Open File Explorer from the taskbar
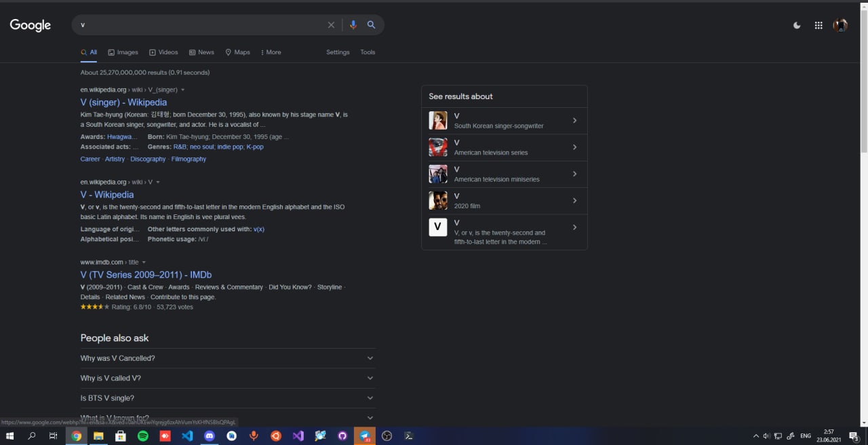Image resolution: width=868 pixels, height=445 pixels. pyautogui.click(x=98, y=436)
